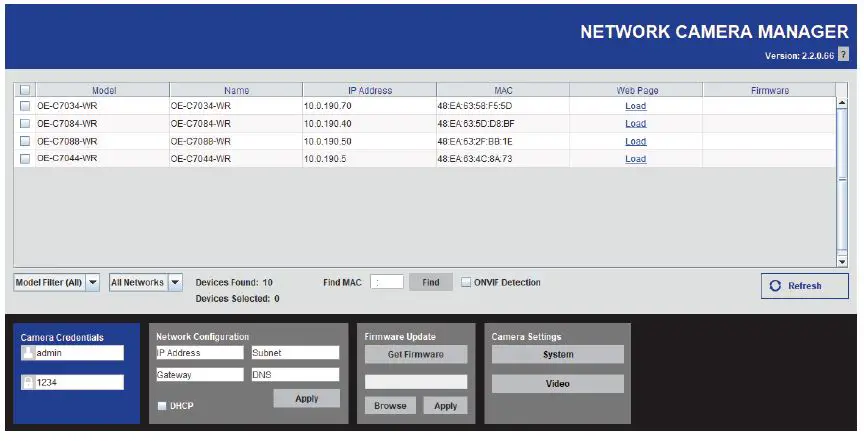
Task: Select the Name cell OE-C7034-WR
Action: tap(236, 106)
